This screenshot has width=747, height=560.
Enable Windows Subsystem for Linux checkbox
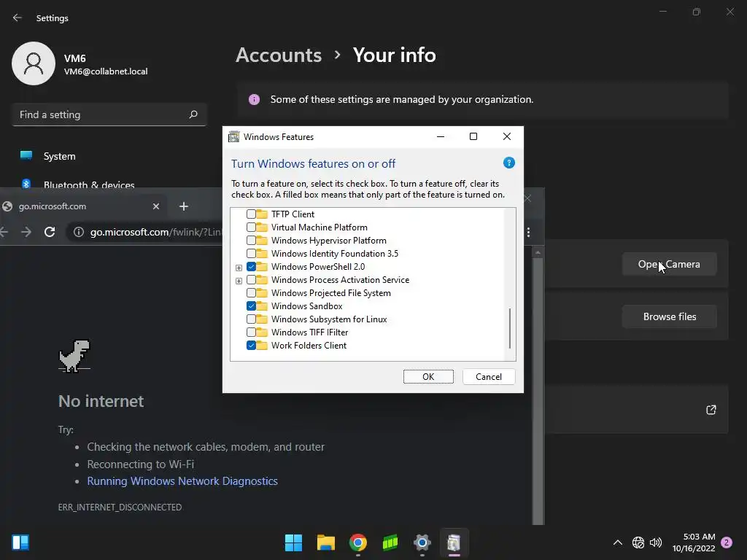pyautogui.click(x=251, y=319)
